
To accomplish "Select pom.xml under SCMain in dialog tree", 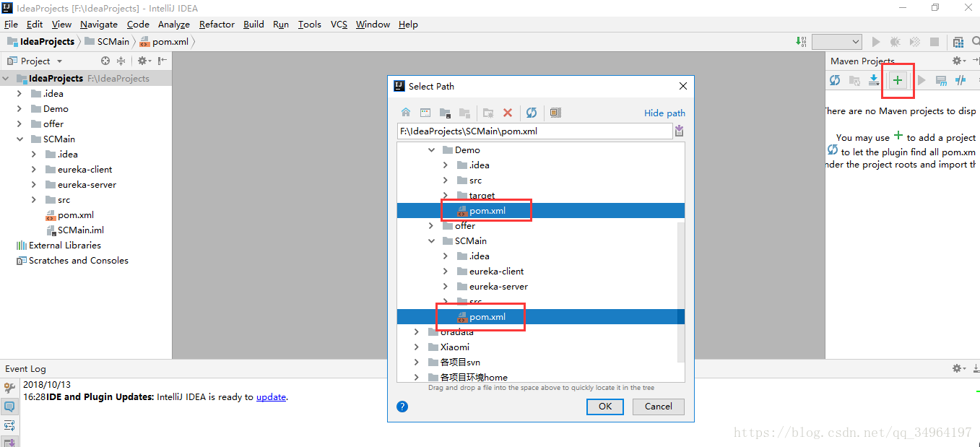I will [540, 316].
